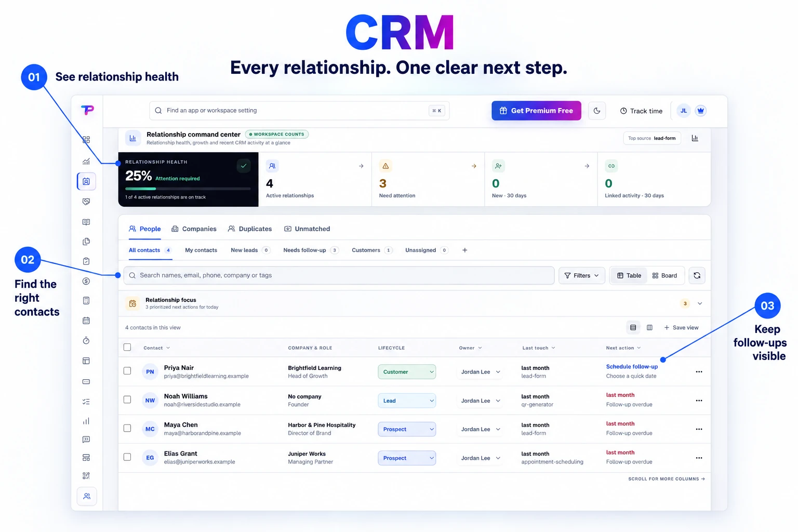The width and height of the screenshot is (798, 532).
Task: Open the open-book icon in sidebar
Action: (86, 222)
